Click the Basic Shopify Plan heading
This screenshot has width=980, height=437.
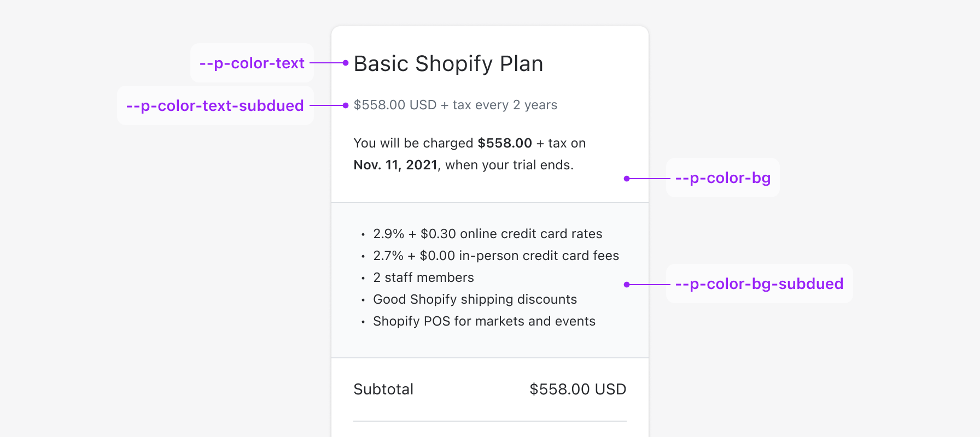[448, 64]
